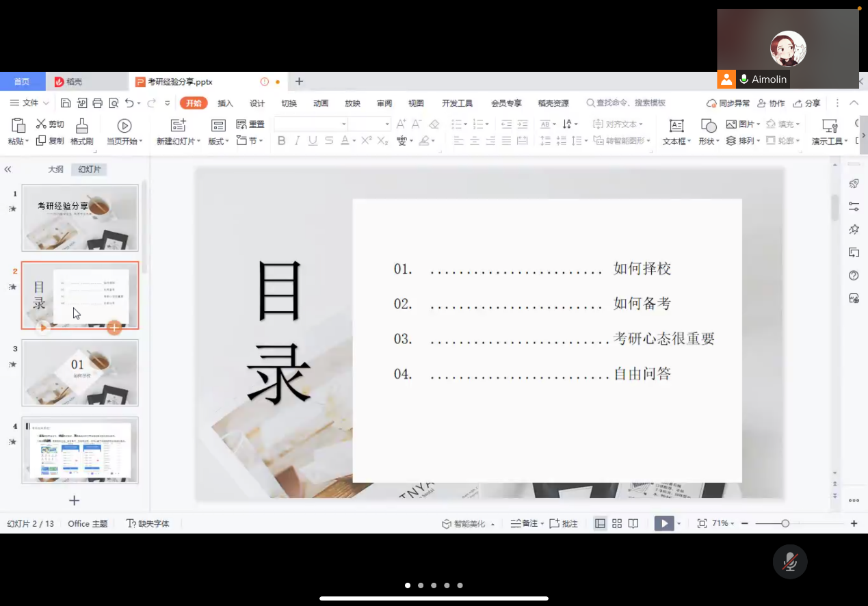Switch to the 大纲 (Outline) panel tab
This screenshot has height=606, width=868.
55,170
